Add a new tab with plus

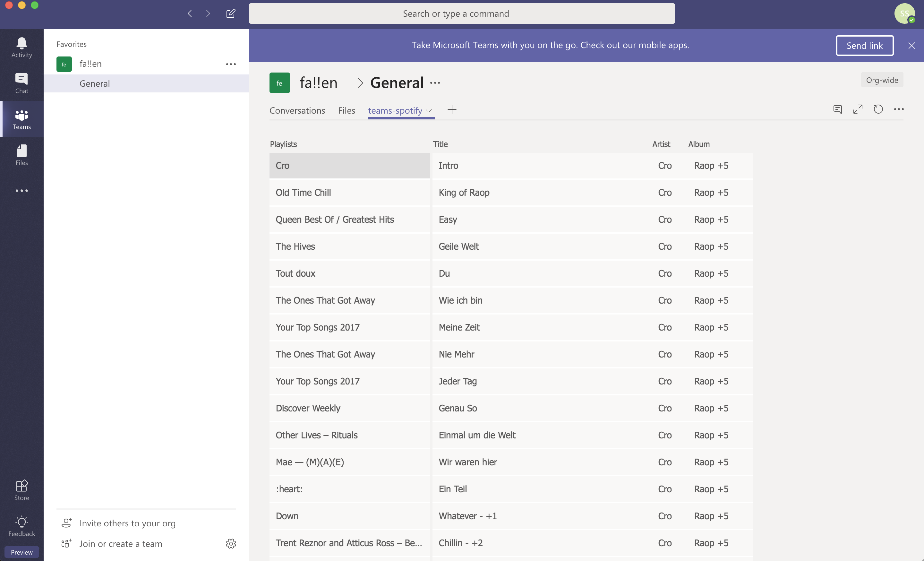click(452, 110)
